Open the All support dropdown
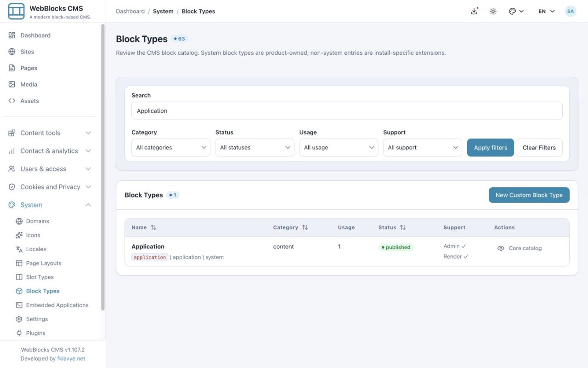Image resolution: width=588 pixels, height=368 pixels. 423,148
